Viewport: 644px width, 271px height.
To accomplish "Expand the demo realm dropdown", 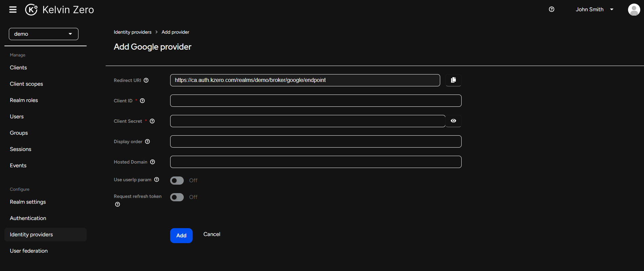I will [x=43, y=34].
